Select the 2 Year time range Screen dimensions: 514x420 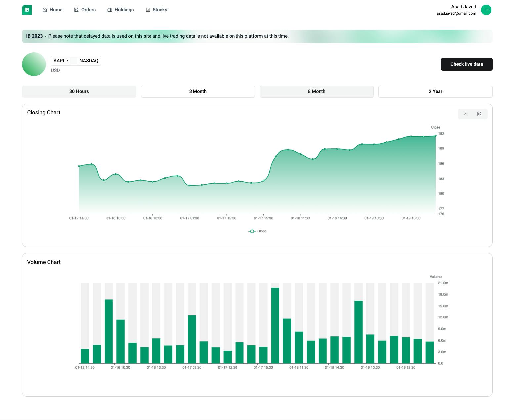435,92
